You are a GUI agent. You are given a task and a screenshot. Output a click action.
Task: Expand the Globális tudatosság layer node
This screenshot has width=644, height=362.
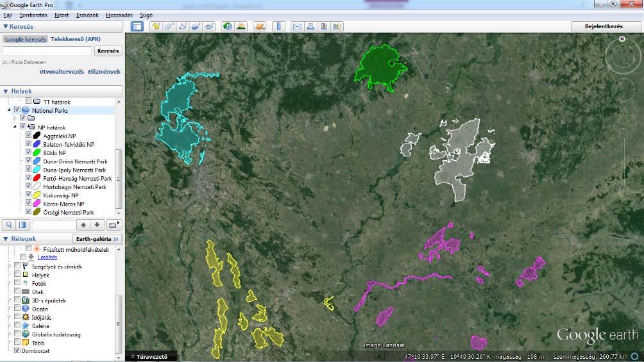click(x=9, y=334)
